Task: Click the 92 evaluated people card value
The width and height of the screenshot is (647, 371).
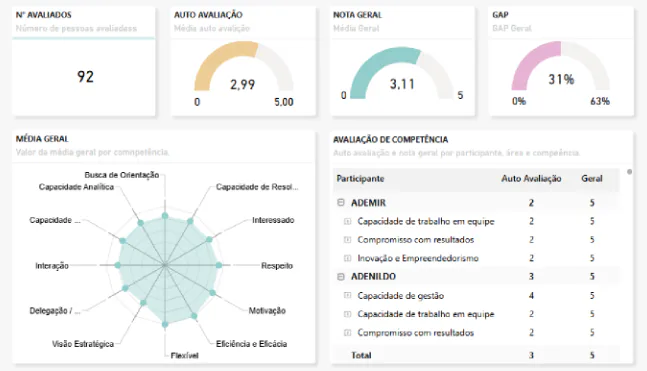Action: pos(85,77)
